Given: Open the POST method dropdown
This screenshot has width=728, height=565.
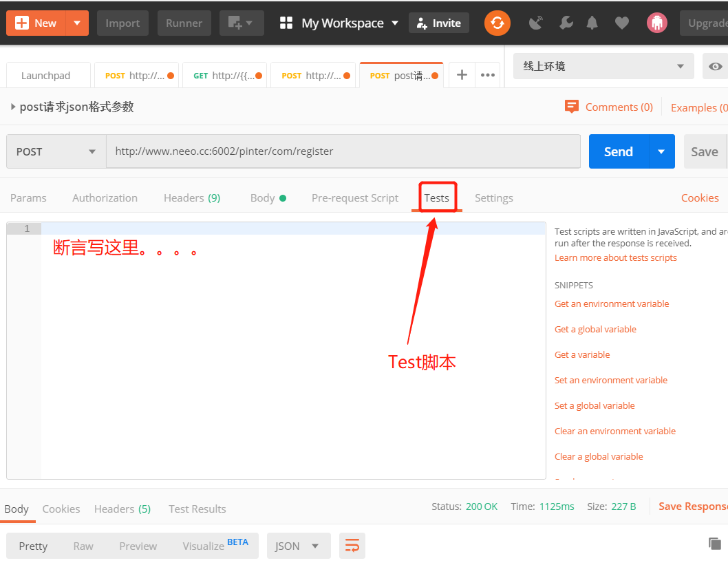Looking at the screenshot, I should [x=56, y=151].
